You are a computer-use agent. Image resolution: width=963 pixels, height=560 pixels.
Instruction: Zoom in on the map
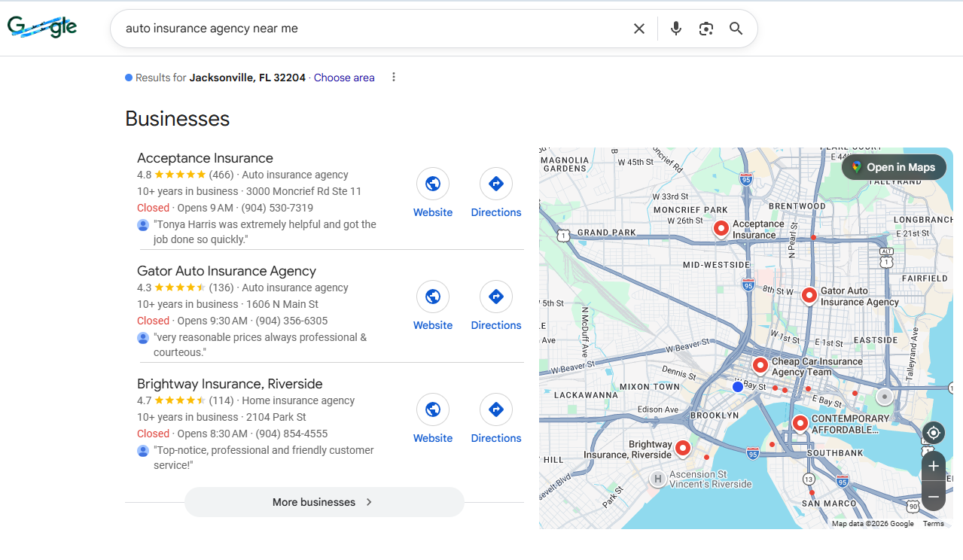tap(934, 466)
